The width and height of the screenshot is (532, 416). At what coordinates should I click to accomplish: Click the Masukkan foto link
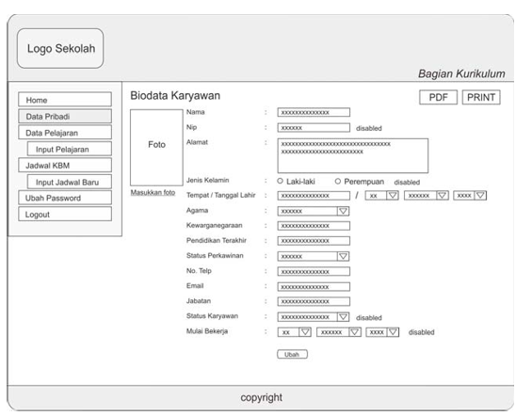[153, 192]
